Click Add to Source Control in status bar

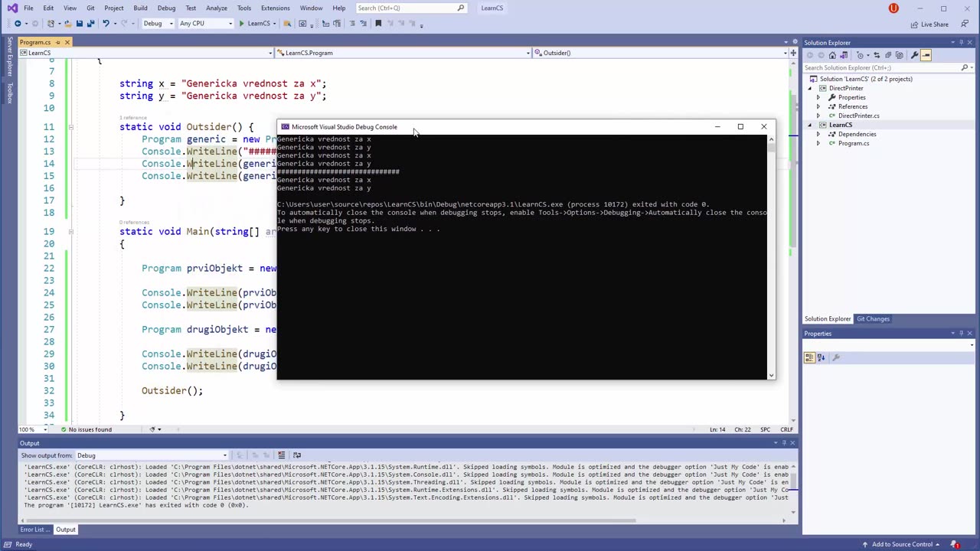(902, 545)
